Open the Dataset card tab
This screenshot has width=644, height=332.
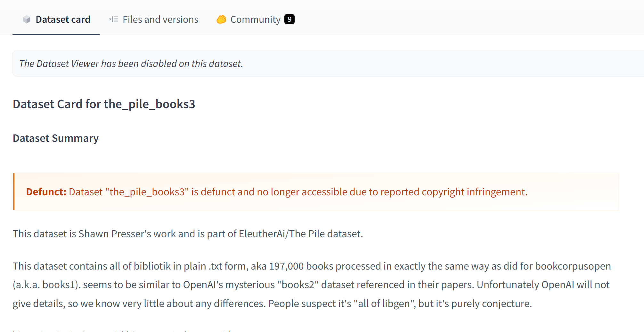coord(56,20)
